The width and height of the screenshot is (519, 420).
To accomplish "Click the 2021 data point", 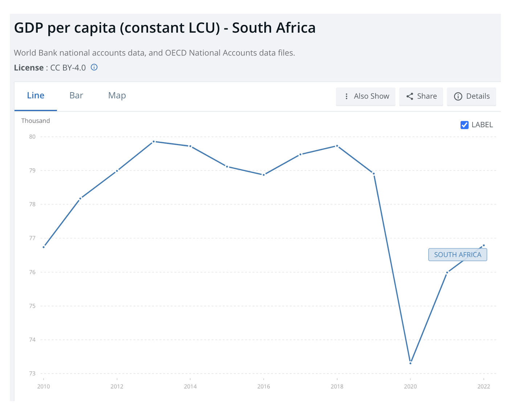I will coord(447,272).
